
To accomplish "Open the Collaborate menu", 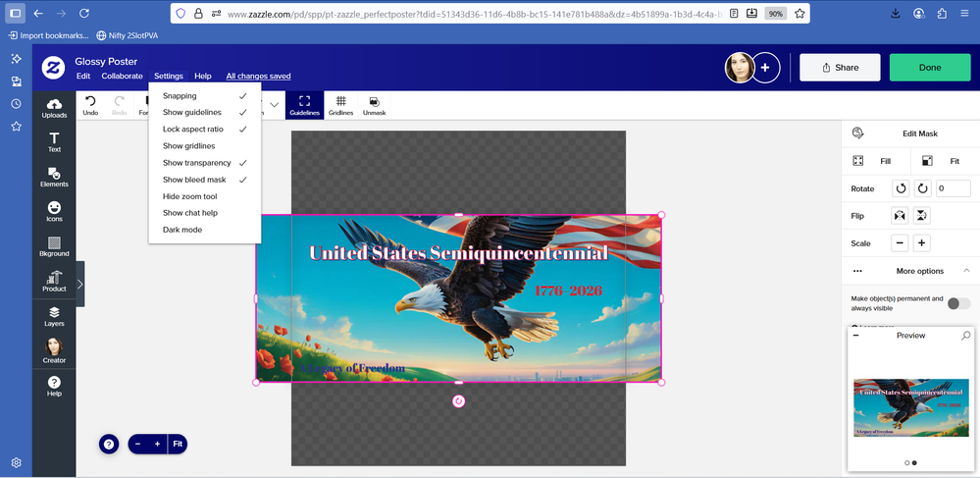I will coord(122,76).
